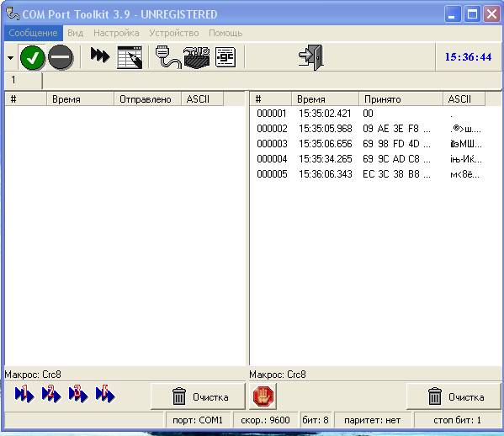Open the Устройство menu

tap(174, 33)
